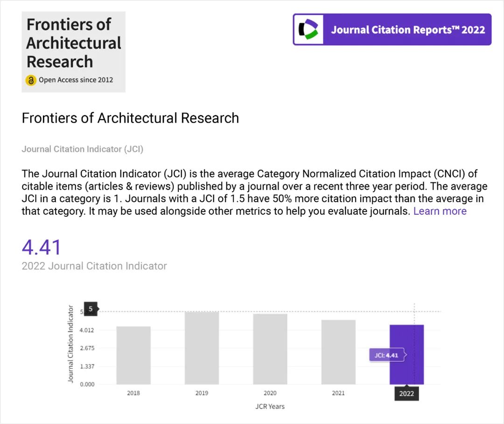This screenshot has height=424, width=504.
Task: Click the vertical Journal Citation Indicator axis title
Action: [x=70, y=344]
